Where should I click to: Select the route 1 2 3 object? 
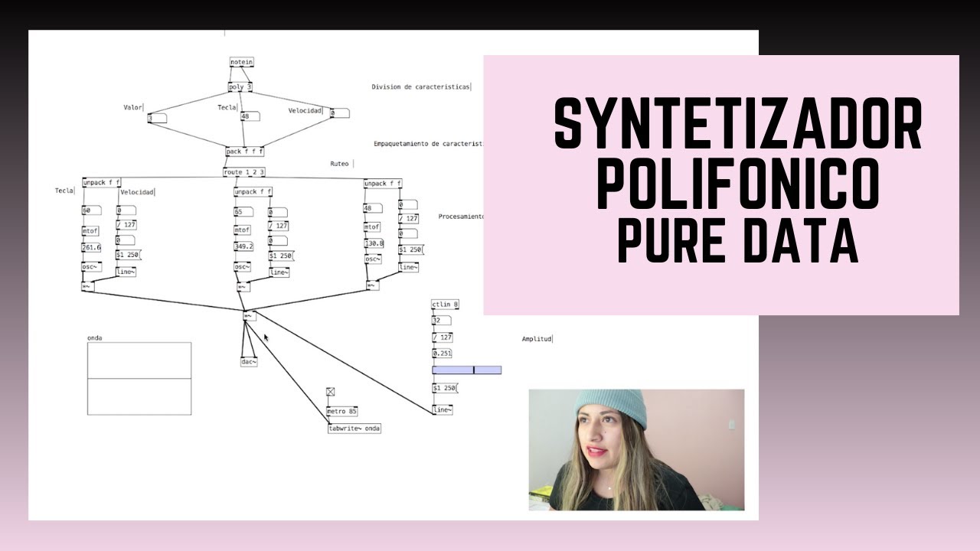[x=244, y=172]
